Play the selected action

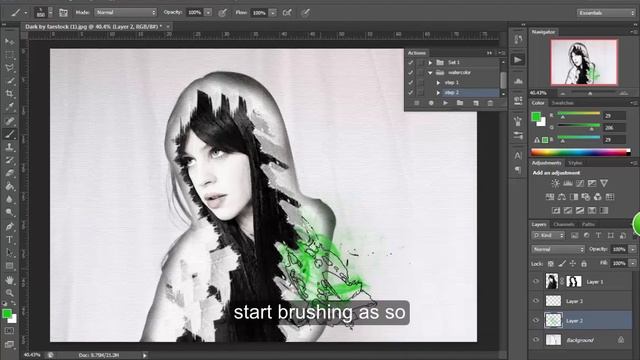(445, 103)
